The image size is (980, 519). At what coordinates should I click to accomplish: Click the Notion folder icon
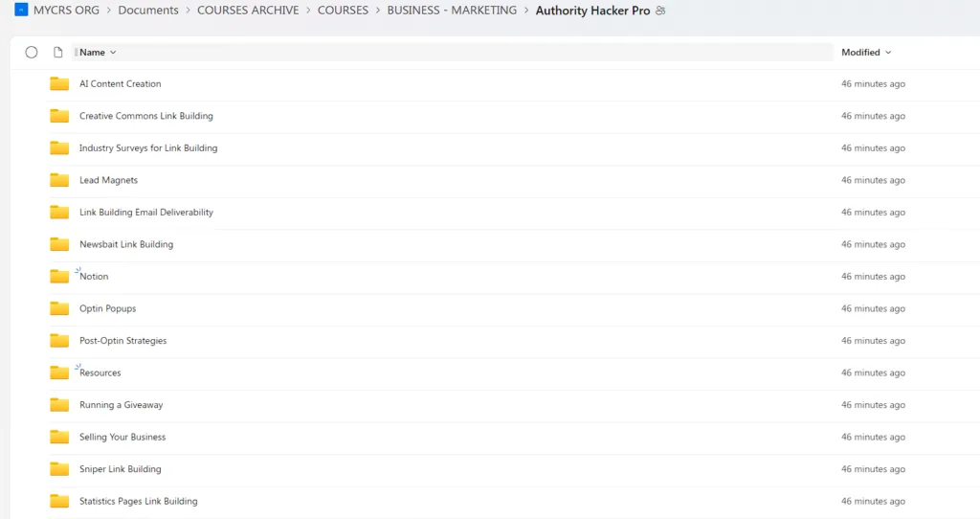[59, 277]
